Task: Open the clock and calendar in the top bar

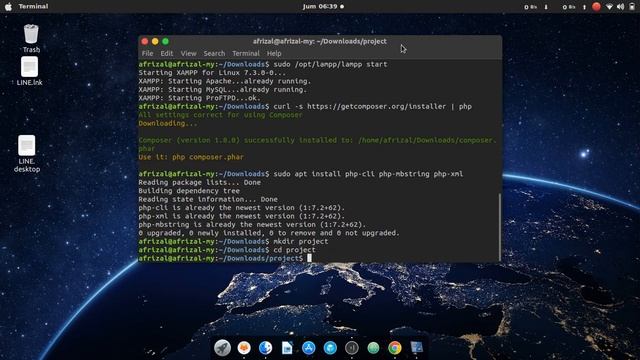Action: coord(323,7)
